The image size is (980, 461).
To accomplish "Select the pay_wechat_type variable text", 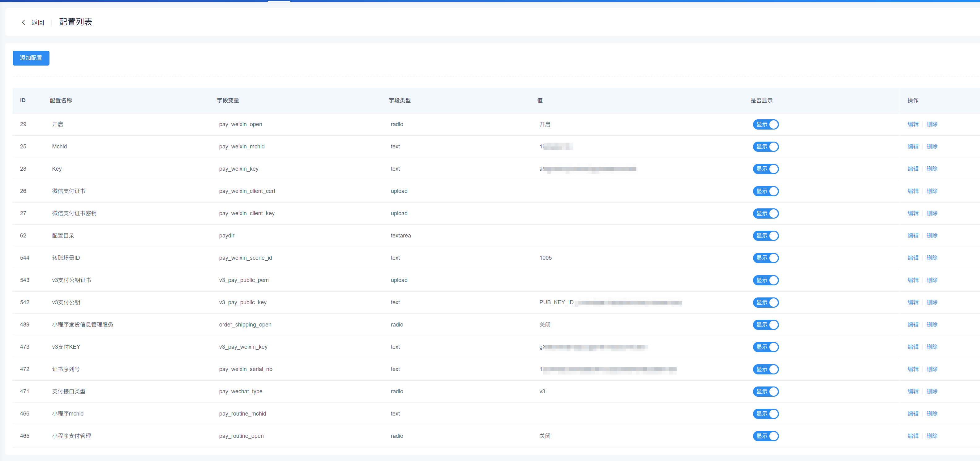I will click(x=241, y=391).
